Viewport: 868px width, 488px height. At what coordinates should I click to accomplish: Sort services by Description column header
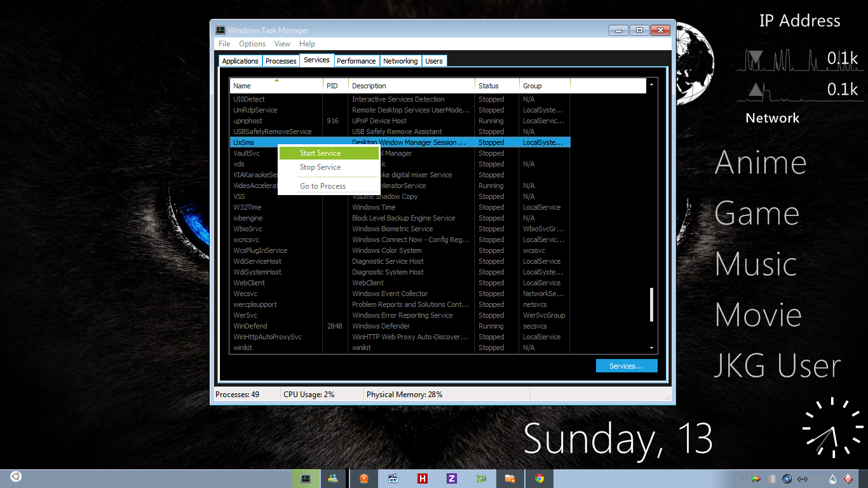[412, 86]
